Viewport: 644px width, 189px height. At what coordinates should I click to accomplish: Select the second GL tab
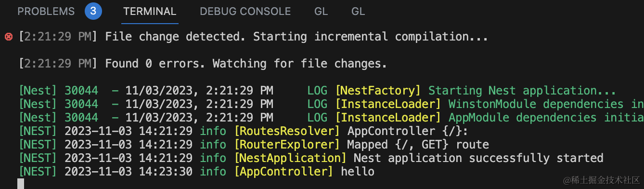(x=358, y=11)
